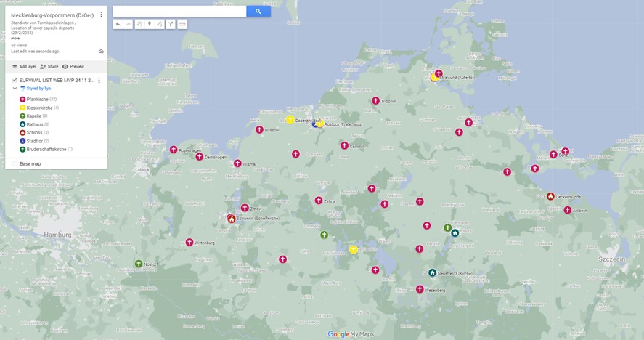Expand the Base map section
The image size is (644, 340).
[15, 164]
